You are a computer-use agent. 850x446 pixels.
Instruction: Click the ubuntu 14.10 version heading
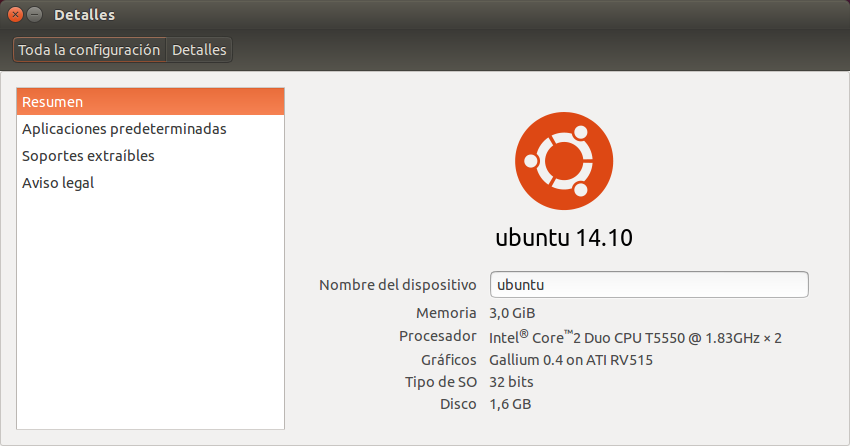[564, 238]
